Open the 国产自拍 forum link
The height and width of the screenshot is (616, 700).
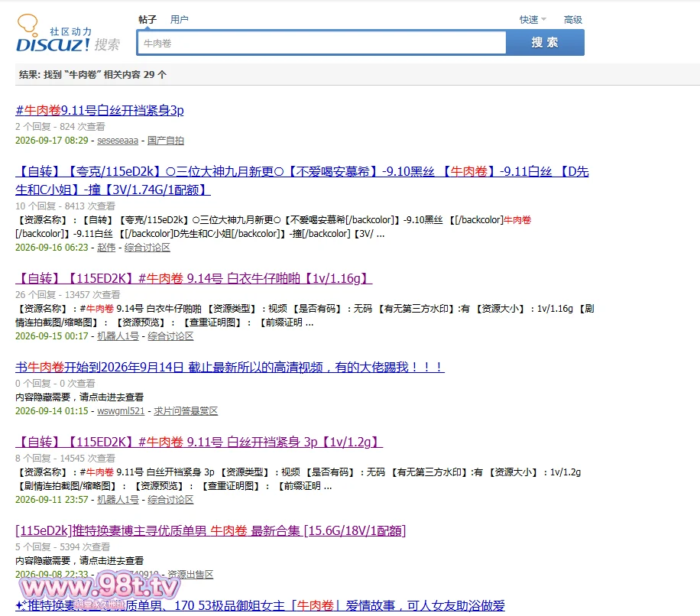(166, 141)
